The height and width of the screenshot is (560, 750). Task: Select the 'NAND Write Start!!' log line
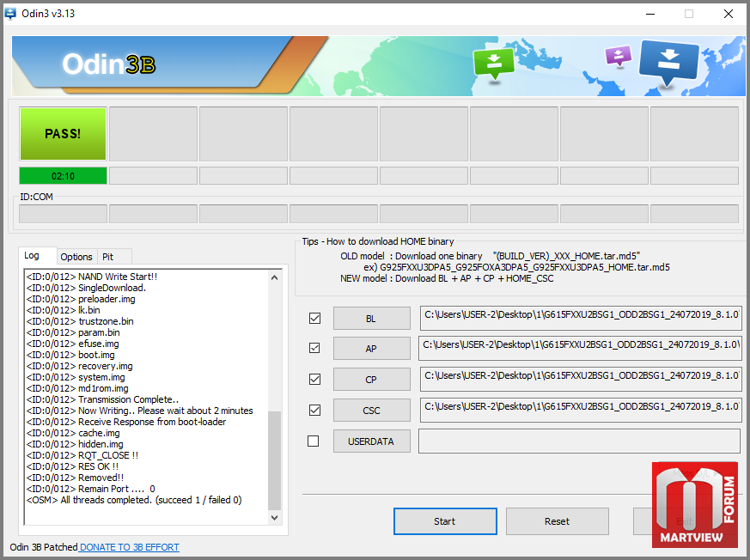[92, 277]
